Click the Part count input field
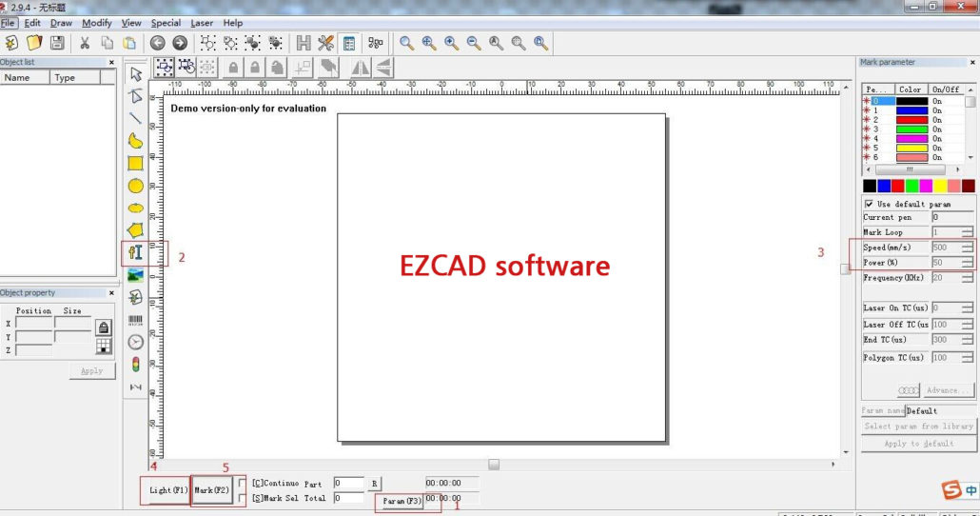Image resolution: width=980 pixels, height=516 pixels. point(348,483)
